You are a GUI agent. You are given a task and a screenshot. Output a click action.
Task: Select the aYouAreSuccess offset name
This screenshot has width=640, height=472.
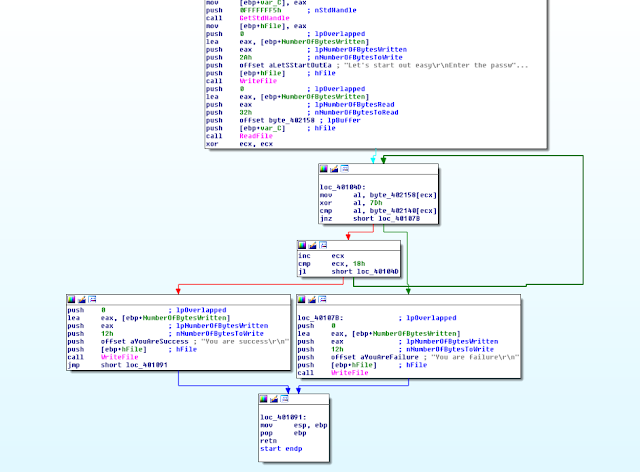[x=159, y=341]
